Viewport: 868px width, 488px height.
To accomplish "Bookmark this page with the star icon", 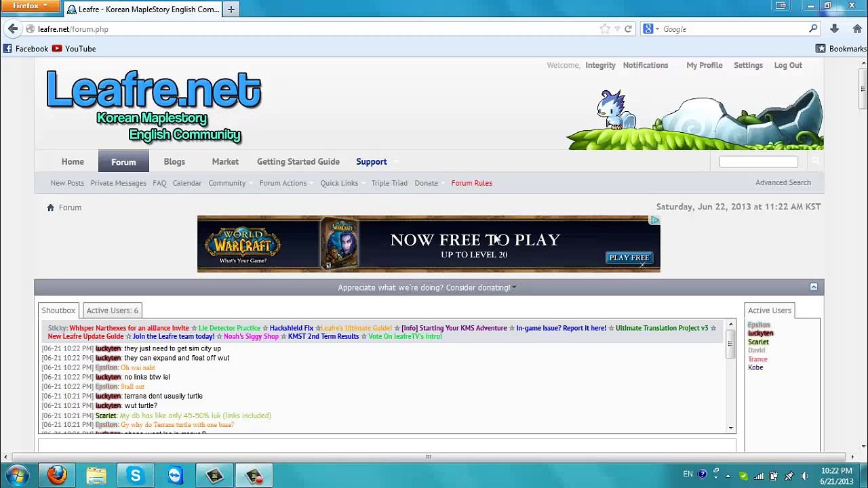I will point(605,29).
